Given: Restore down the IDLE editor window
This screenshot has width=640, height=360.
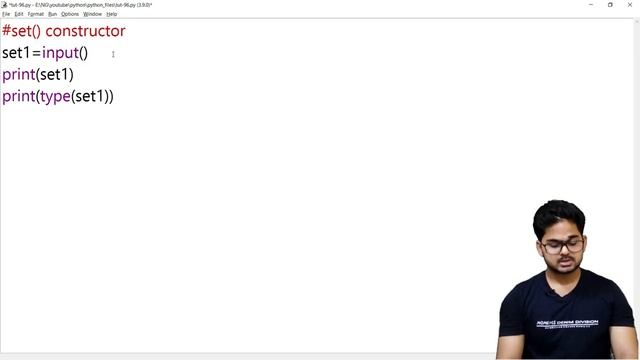Looking at the screenshot, I should pos(610,4).
